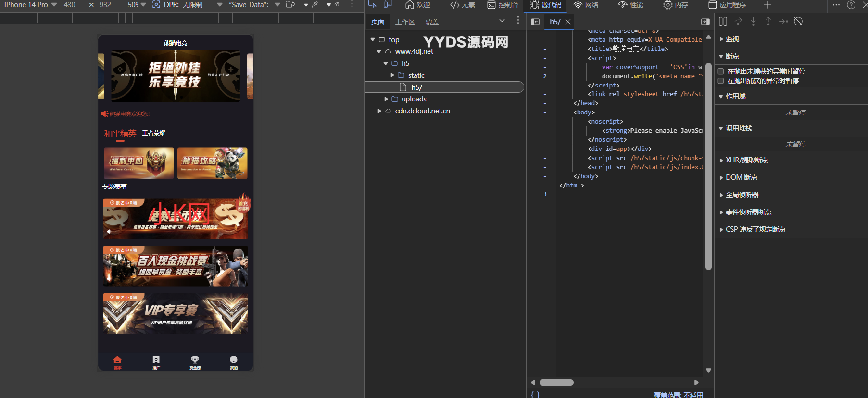868x398 pixels.
Task: Expand the more navigator tabs chevron
Action: click(502, 21)
